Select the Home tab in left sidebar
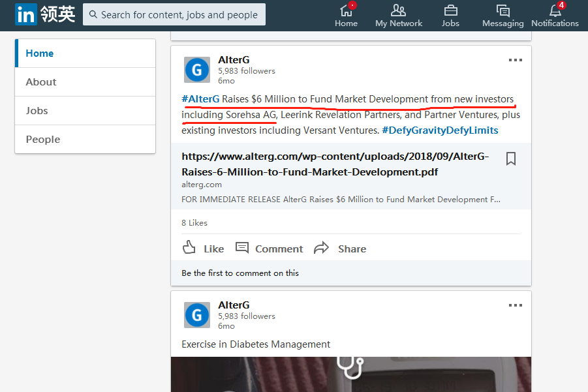Image resolution: width=588 pixels, height=392 pixels. click(x=85, y=53)
